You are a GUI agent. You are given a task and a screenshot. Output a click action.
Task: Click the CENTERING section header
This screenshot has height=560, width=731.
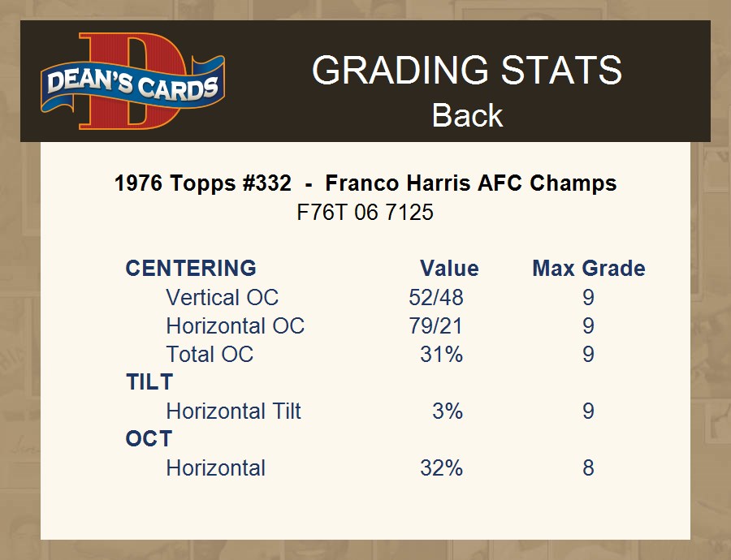(191, 269)
